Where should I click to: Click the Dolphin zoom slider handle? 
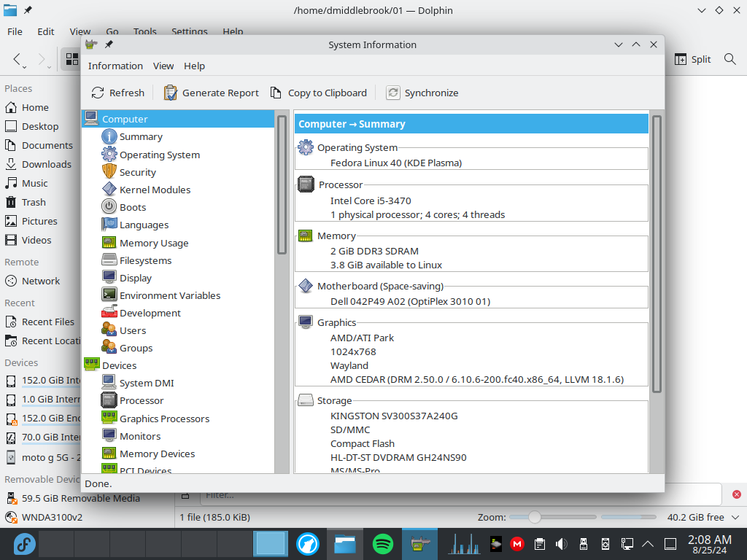pyautogui.click(x=535, y=517)
